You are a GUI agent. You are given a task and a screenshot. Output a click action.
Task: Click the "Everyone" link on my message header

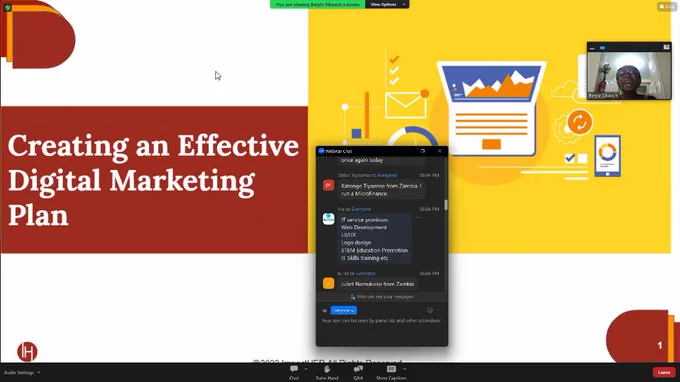[x=361, y=209]
